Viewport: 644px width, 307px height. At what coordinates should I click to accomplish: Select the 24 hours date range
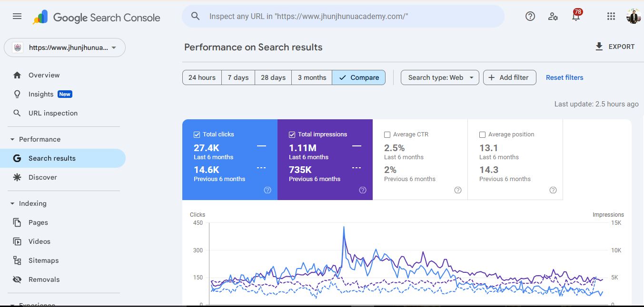202,77
